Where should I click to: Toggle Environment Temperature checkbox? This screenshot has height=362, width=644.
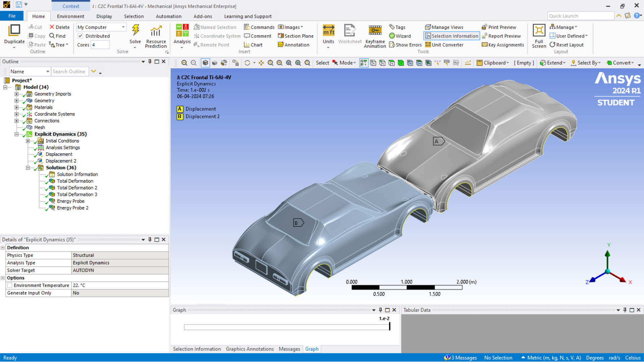(10, 285)
